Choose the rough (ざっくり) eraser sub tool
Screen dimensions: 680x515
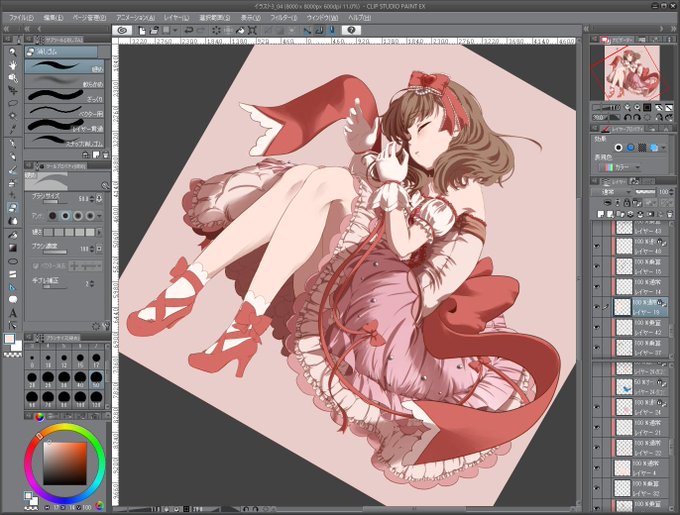pos(65,96)
